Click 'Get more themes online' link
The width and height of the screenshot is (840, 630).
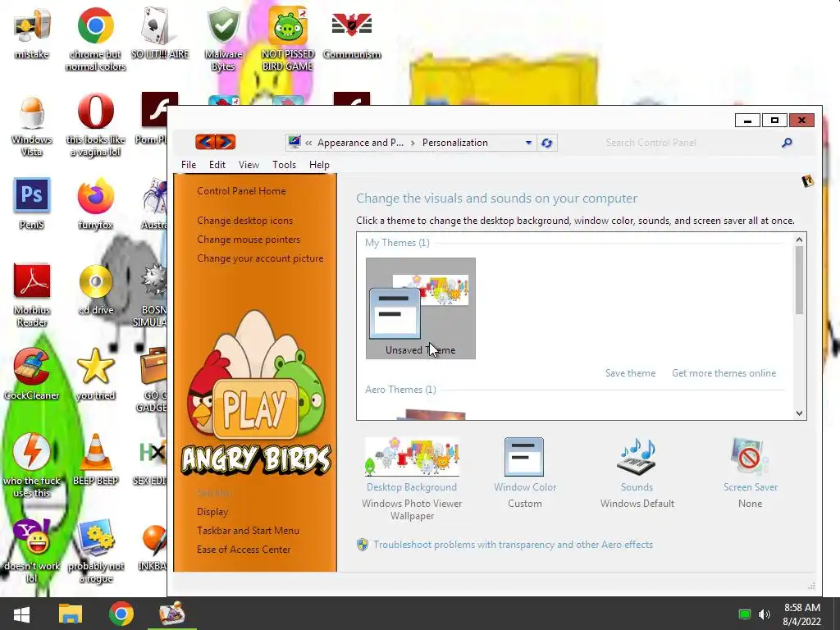coord(724,373)
